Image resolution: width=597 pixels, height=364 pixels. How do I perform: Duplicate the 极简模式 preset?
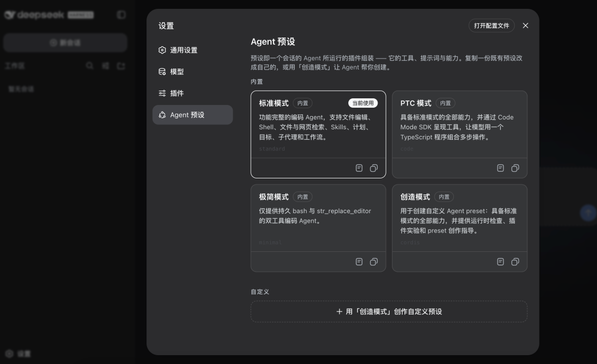tap(374, 262)
